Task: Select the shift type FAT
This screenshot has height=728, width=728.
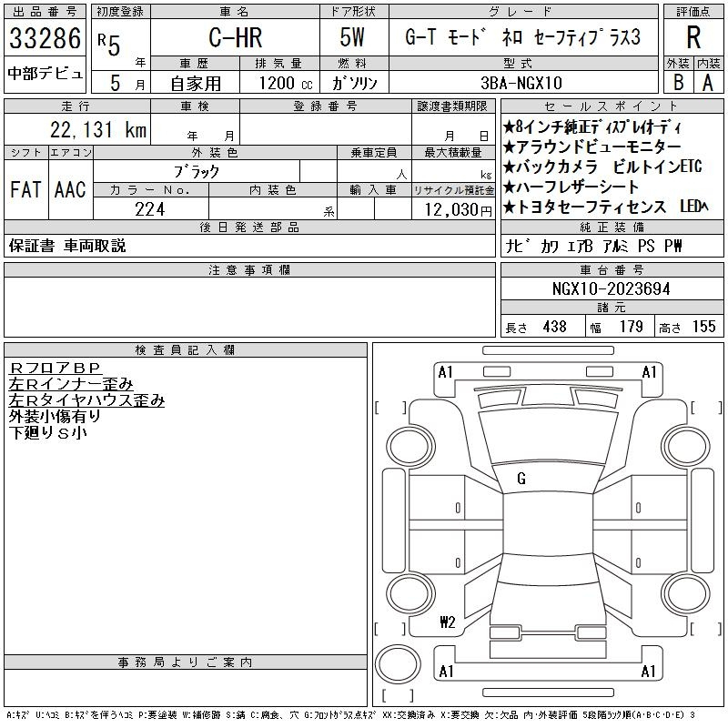Action: (25, 189)
